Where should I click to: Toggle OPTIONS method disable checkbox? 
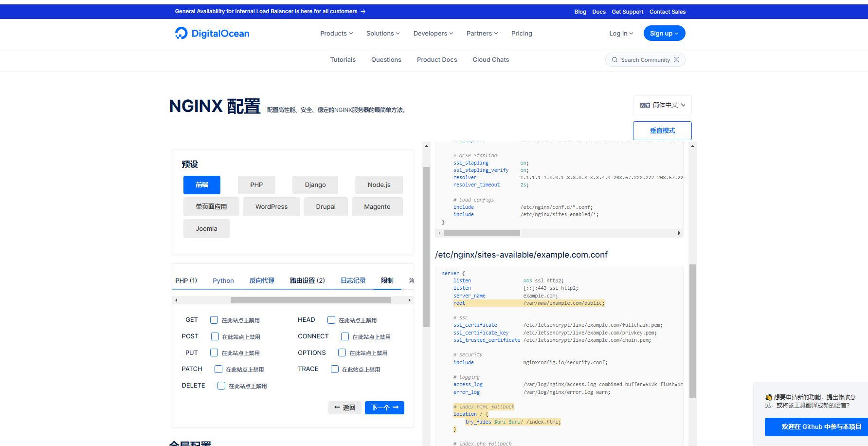point(342,353)
